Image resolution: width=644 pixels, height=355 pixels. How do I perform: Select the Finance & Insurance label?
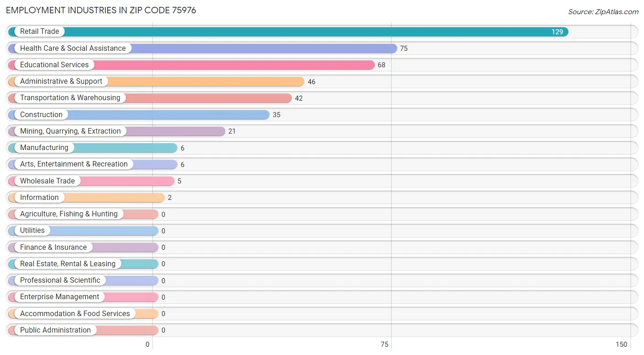tap(53, 247)
